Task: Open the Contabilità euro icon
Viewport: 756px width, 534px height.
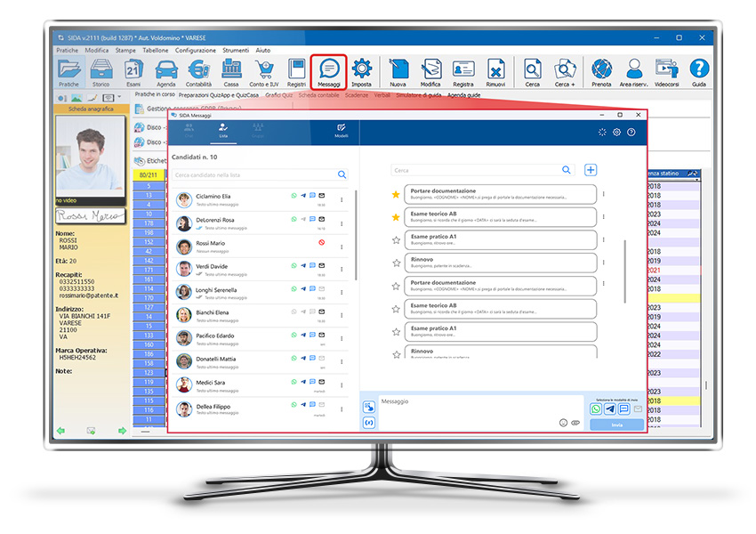Action: (x=198, y=71)
